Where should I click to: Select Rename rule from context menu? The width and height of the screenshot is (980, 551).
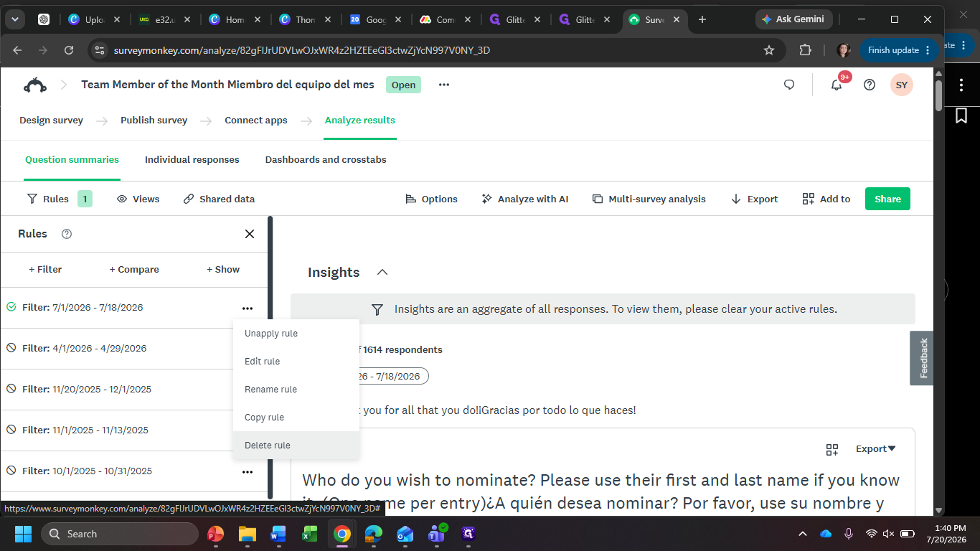pyautogui.click(x=296, y=390)
